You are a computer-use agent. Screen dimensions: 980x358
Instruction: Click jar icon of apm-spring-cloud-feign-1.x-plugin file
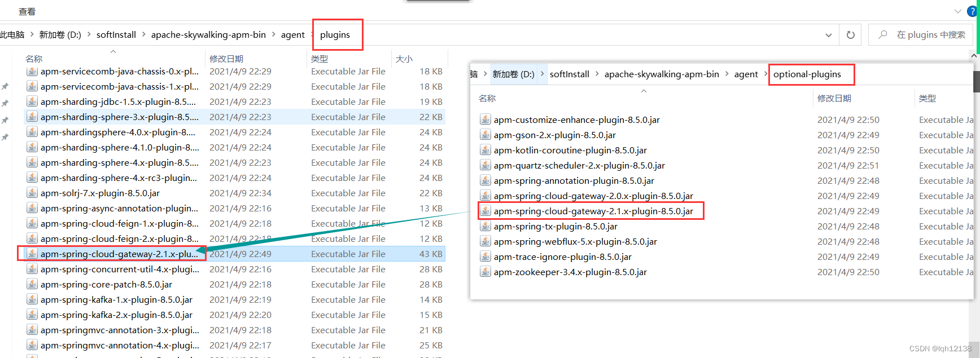point(32,223)
